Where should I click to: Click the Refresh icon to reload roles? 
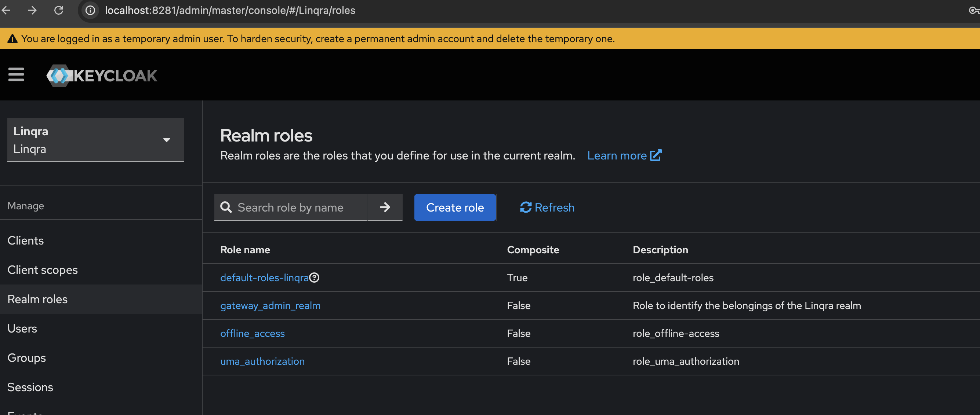(525, 207)
